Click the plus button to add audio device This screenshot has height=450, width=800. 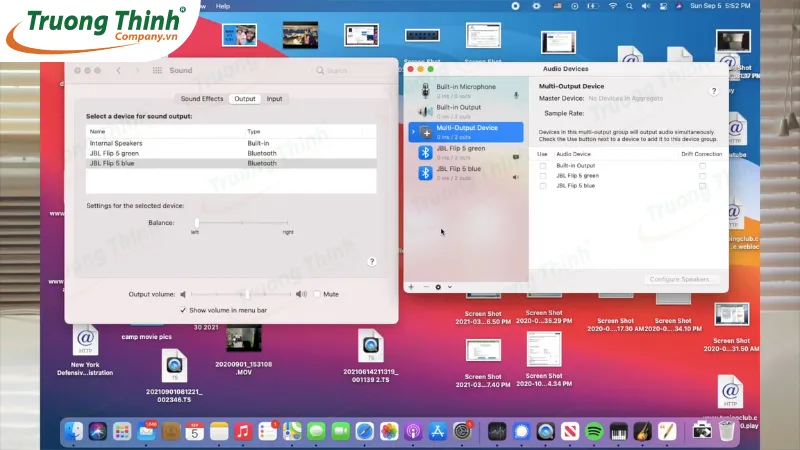coord(410,287)
